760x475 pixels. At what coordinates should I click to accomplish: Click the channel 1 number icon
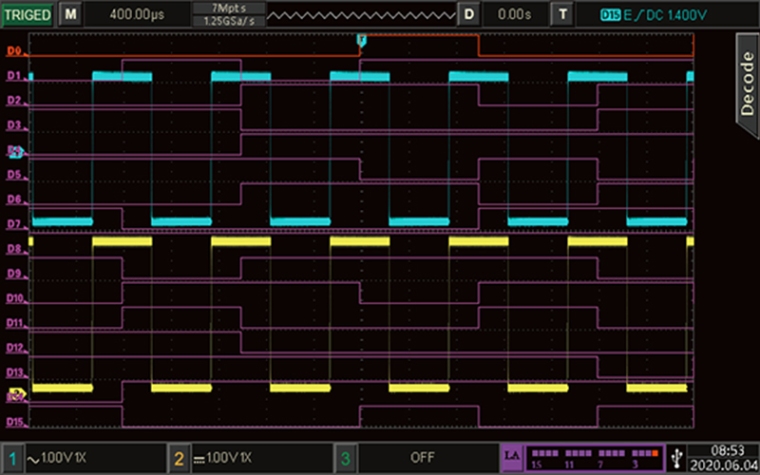coord(13,457)
